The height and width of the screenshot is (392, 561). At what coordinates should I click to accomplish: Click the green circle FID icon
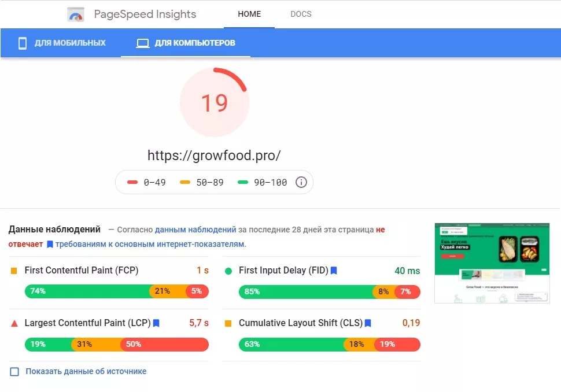coord(228,271)
